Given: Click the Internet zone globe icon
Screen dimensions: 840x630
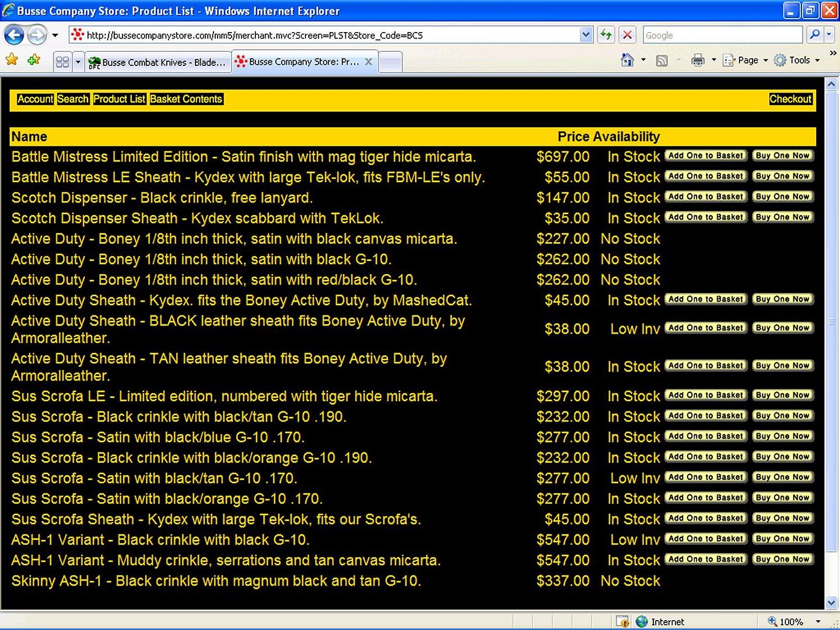Looking at the screenshot, I should [642, 622].
